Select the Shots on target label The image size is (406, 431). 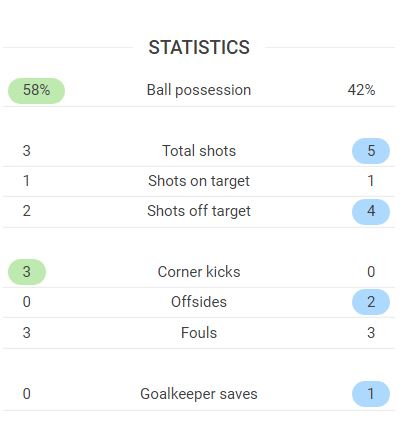199,181
